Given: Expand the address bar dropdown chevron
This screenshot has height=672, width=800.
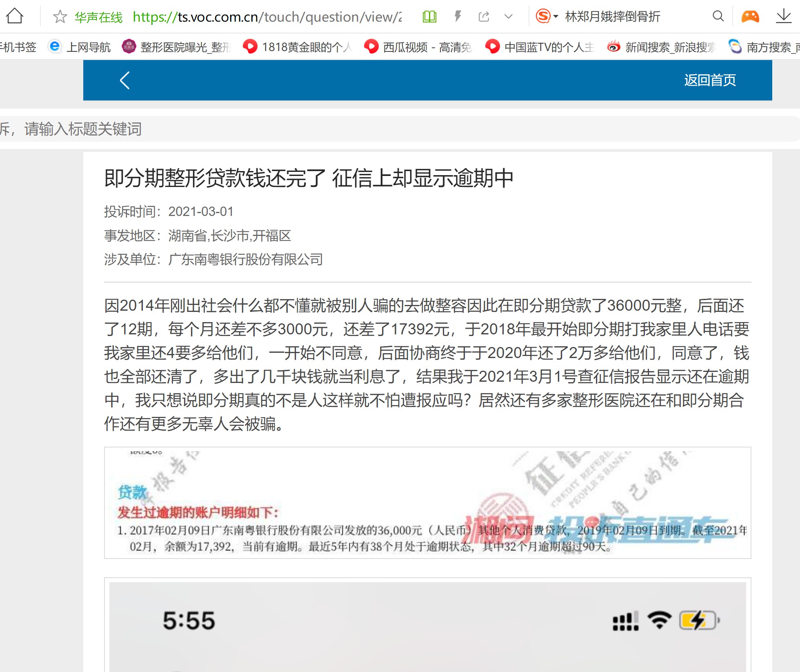Looking at the screenshot, I should [x=508, y=17].
